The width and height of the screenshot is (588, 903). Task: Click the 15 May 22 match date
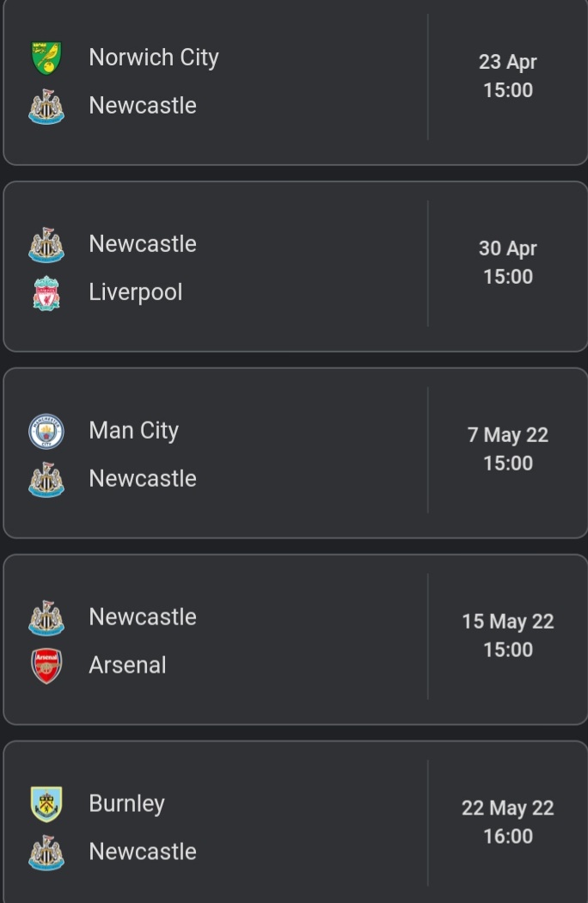pos(507,621)
